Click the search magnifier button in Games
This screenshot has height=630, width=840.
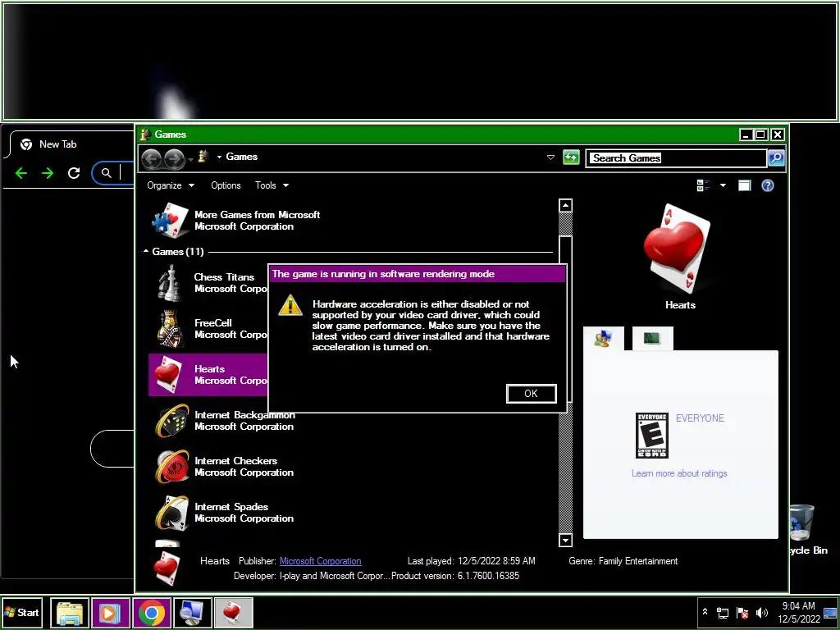(x=776, y=158)
